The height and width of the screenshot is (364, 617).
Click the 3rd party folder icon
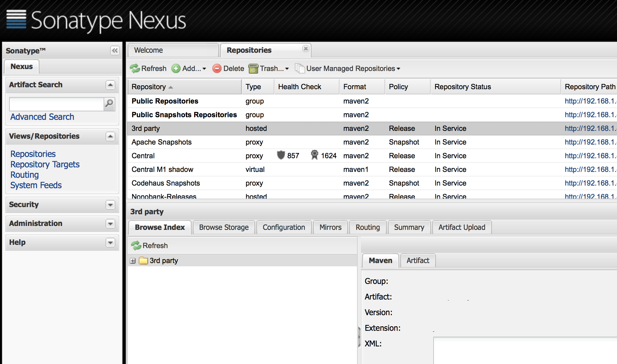[x=143, y=260]
